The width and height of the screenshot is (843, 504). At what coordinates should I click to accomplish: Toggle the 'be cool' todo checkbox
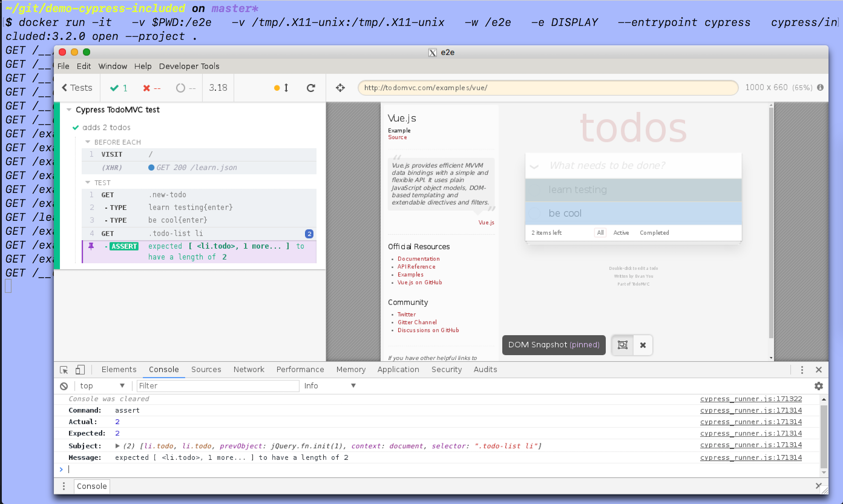[x=535, y=213]
